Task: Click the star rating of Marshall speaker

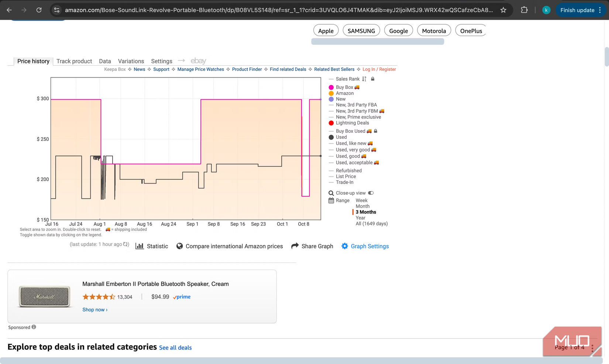Action: coord(99,297)
